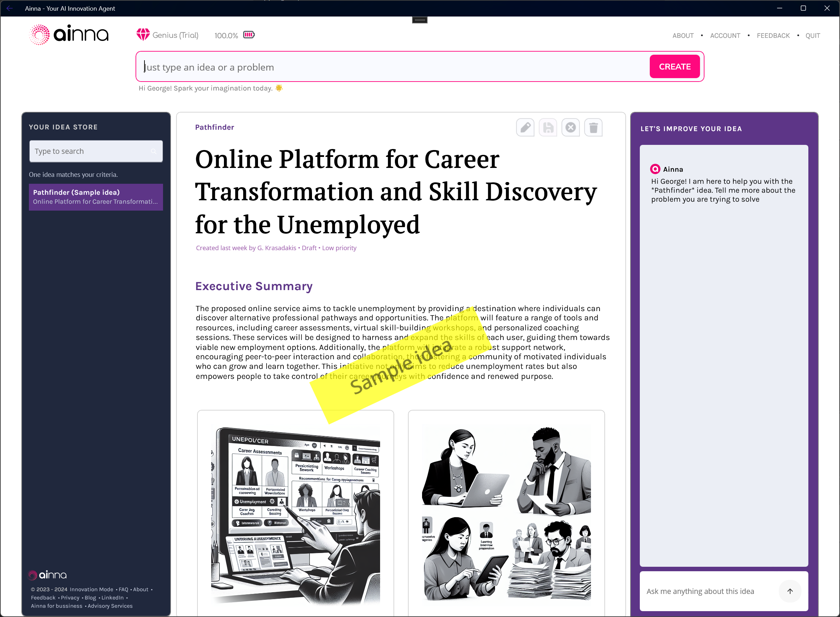Open the ABOUT menu item

683,35
